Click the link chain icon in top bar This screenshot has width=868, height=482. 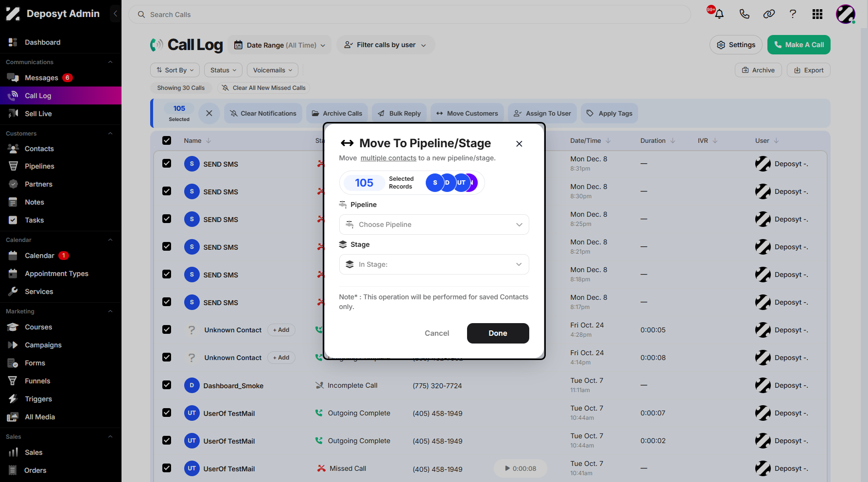769,14
